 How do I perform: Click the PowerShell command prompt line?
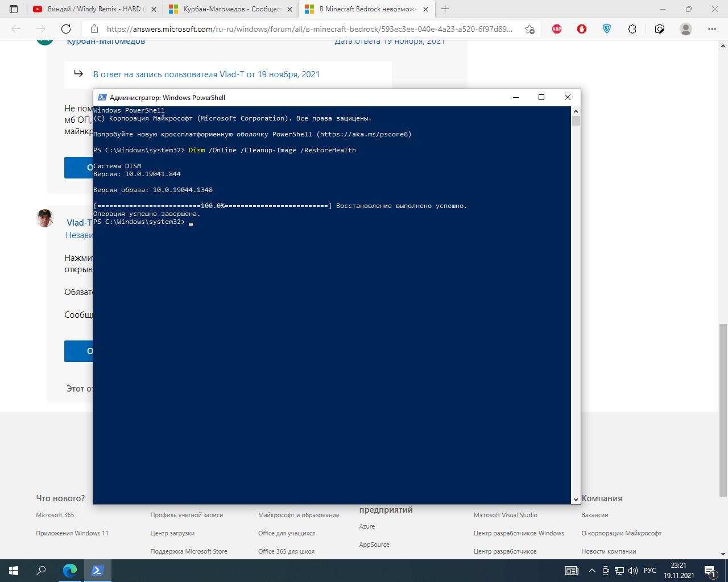point(143,222)
